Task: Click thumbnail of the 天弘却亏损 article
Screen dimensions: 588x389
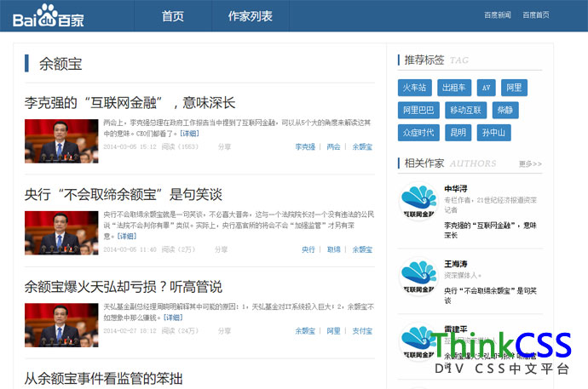Action: [x=61, y=325]
